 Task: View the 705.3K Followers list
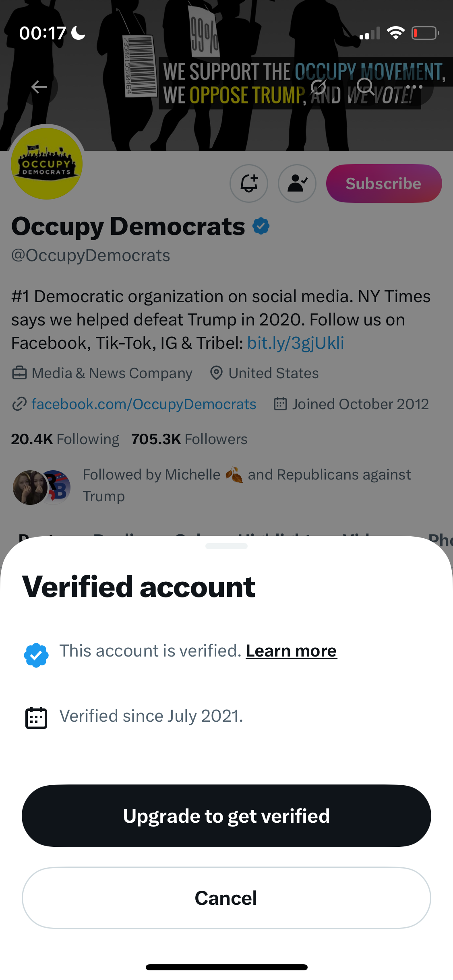[x=189, y=439]
